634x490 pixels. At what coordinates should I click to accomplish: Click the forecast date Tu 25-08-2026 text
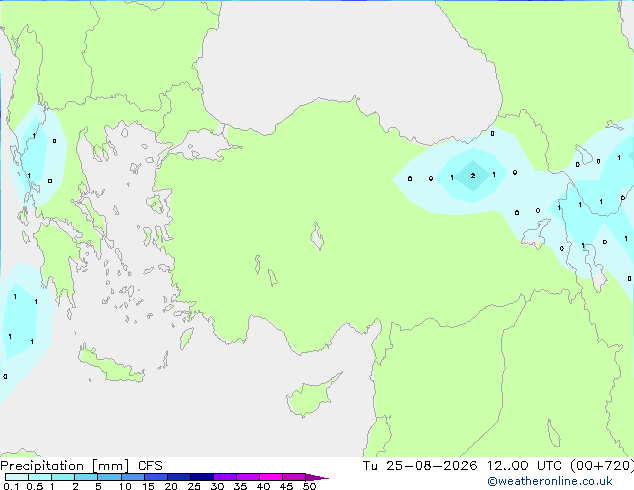pos(420,466)
